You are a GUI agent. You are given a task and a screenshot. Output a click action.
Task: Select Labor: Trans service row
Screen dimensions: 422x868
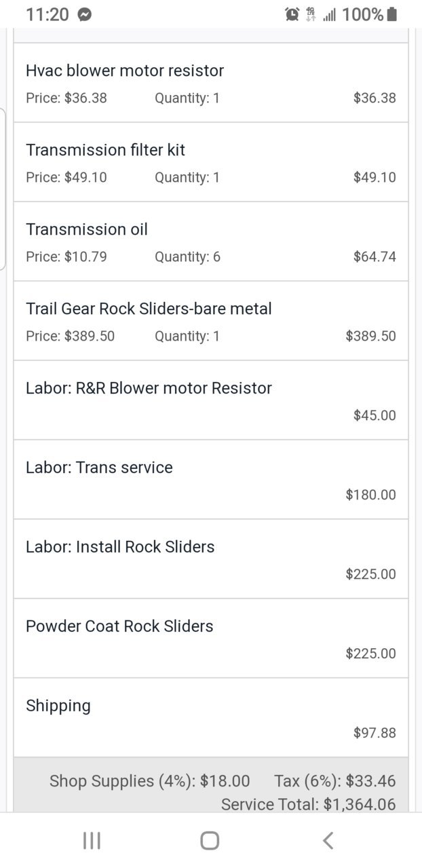point(211,480)
